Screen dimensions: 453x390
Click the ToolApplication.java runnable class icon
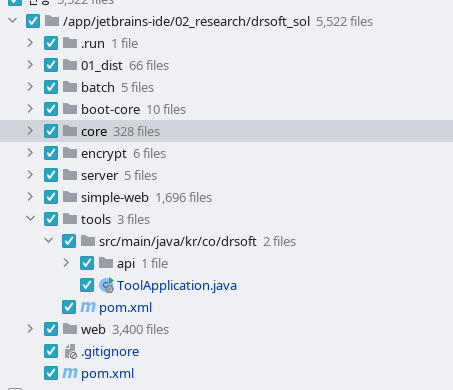pos(107,285)
